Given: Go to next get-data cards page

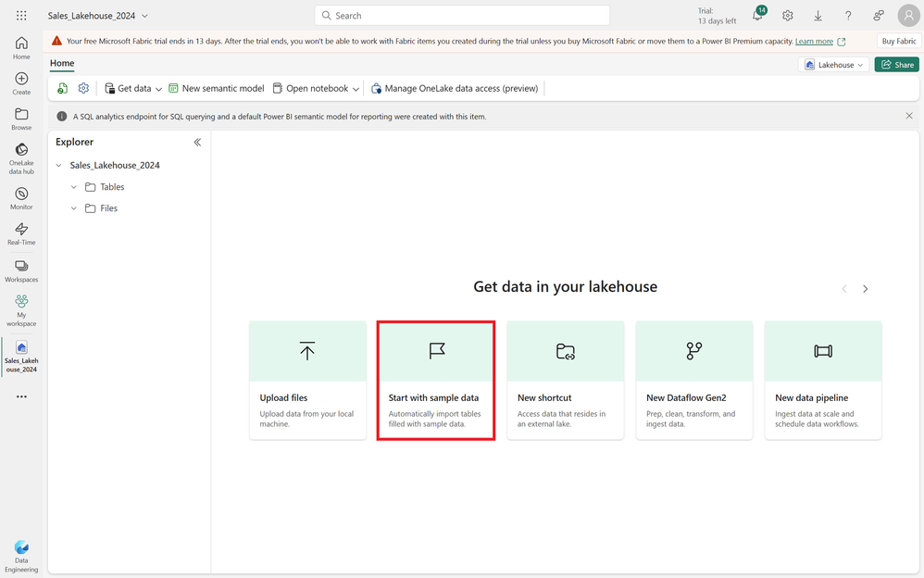Looking at the screenshot, I should 865,289.
